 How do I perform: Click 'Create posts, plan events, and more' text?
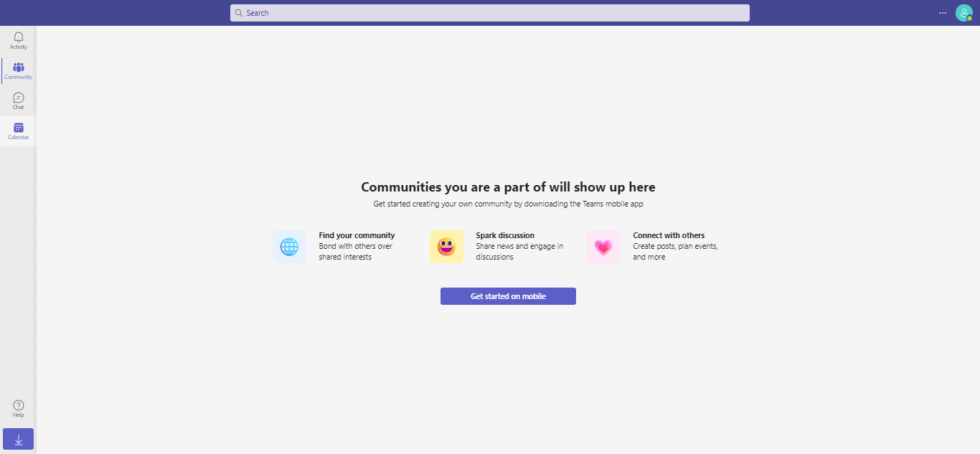point(675,252)
